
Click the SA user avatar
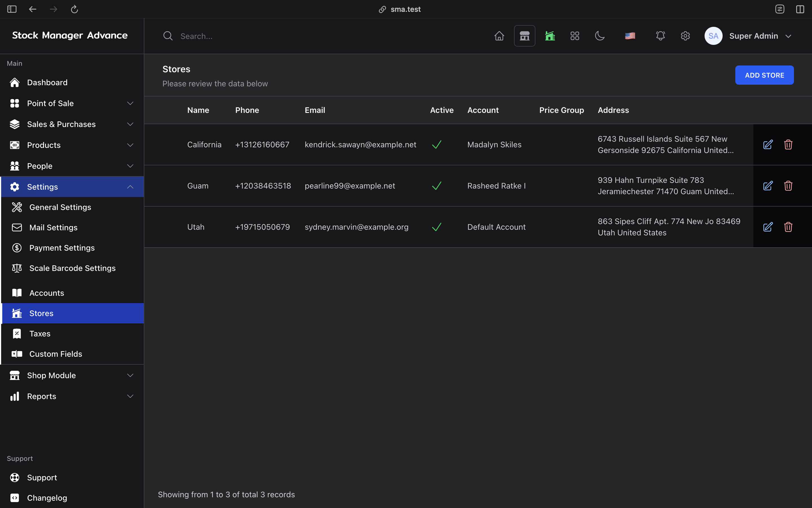point(713,36)
